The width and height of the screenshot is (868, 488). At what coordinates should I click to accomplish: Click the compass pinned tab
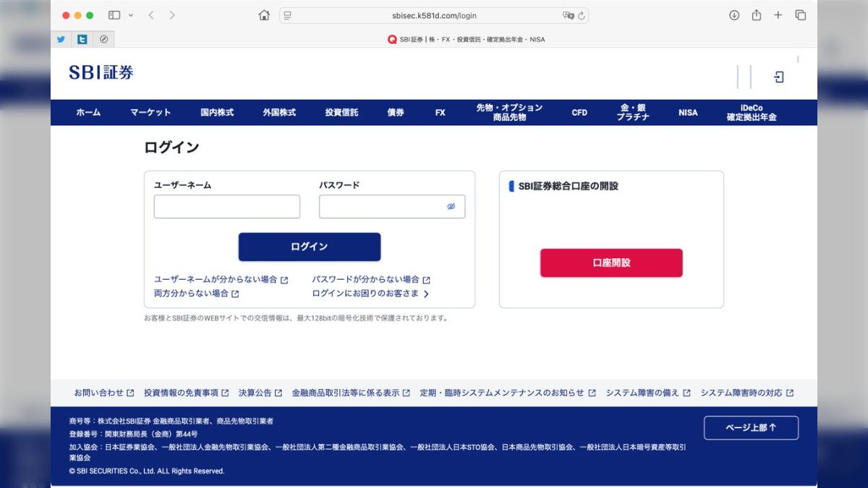pyautogui.click(x=103, y=39)
